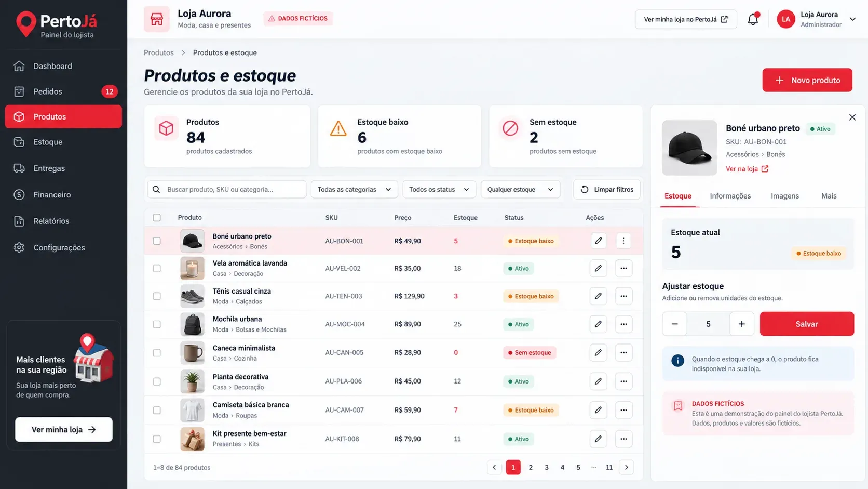Select the Boné urbano preto row checkbox
Image resolution: width=868 pixels, height=489 pixels.
(x=157, y=241)
